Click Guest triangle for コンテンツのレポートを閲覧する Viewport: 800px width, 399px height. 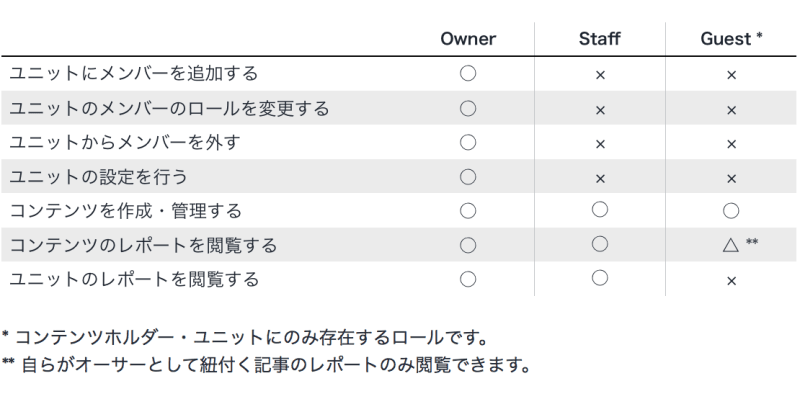click(x=731, y=245)
